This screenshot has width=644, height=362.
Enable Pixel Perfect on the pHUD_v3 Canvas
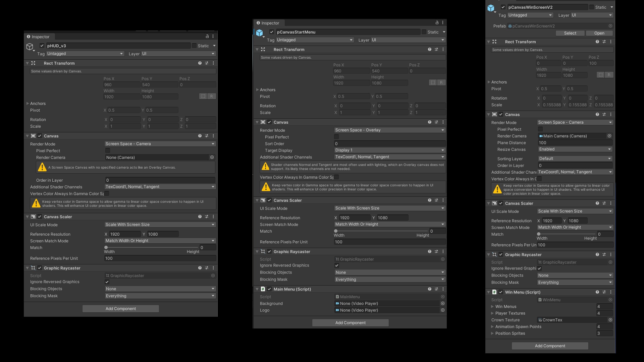[107, 151]
